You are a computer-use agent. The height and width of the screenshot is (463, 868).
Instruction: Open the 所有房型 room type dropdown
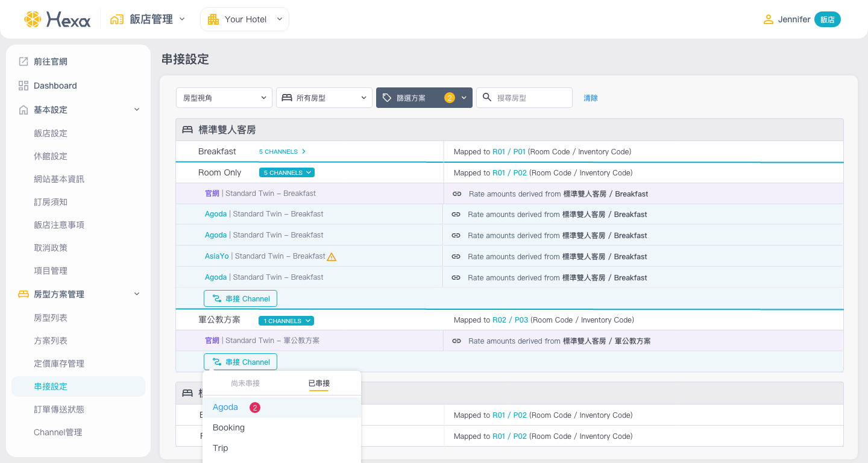point(324,98)
